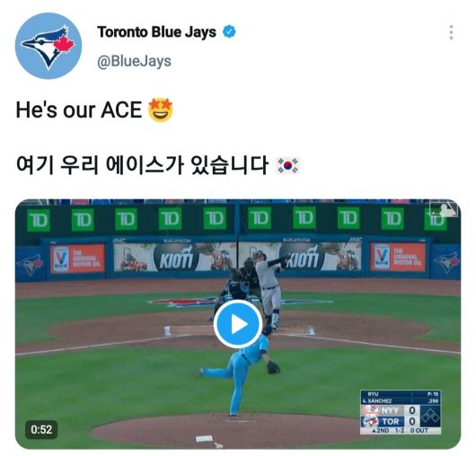This screenshot has height=456, width=476.
Task: Open the three-dot more options menu
Action: pos(452,32)
